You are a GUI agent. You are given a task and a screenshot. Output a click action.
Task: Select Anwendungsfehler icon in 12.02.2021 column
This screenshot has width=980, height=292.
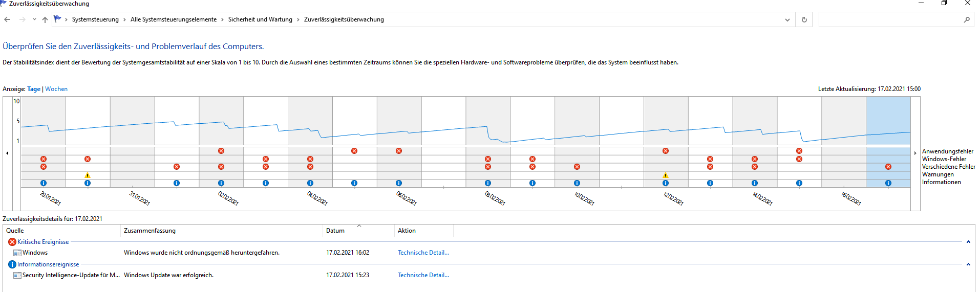click(666, 151)
